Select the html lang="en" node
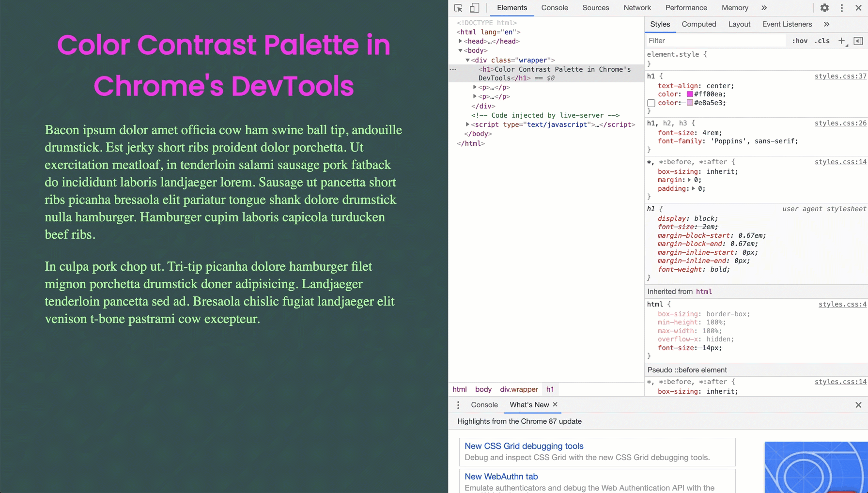Image resolution: width=868 pixels, height=493 pixels. [488, 32]
